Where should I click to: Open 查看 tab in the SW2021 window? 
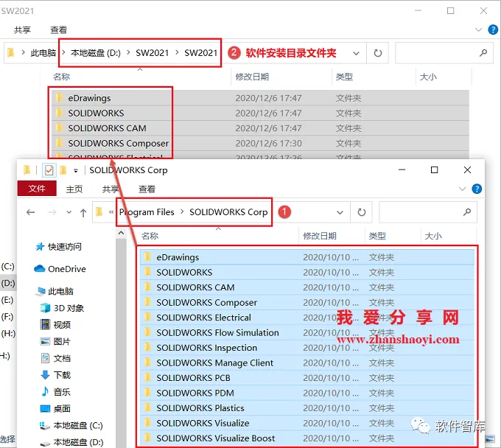point(59,30)
